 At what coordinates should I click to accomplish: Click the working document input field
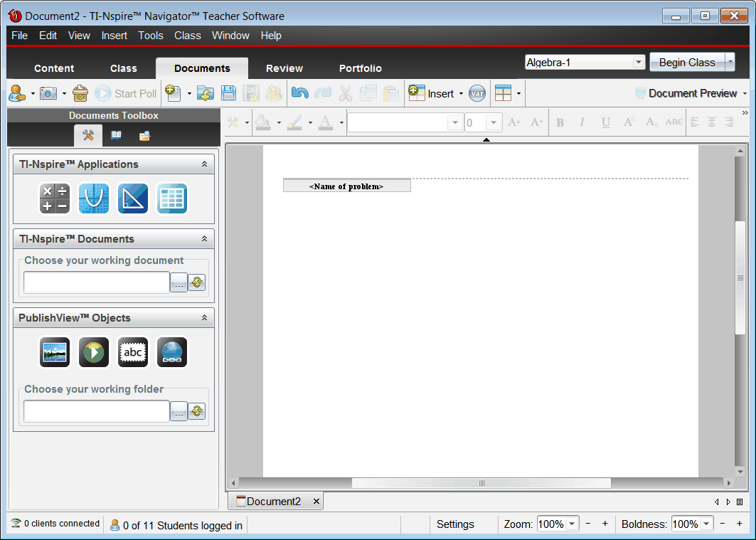click(97, 282)
